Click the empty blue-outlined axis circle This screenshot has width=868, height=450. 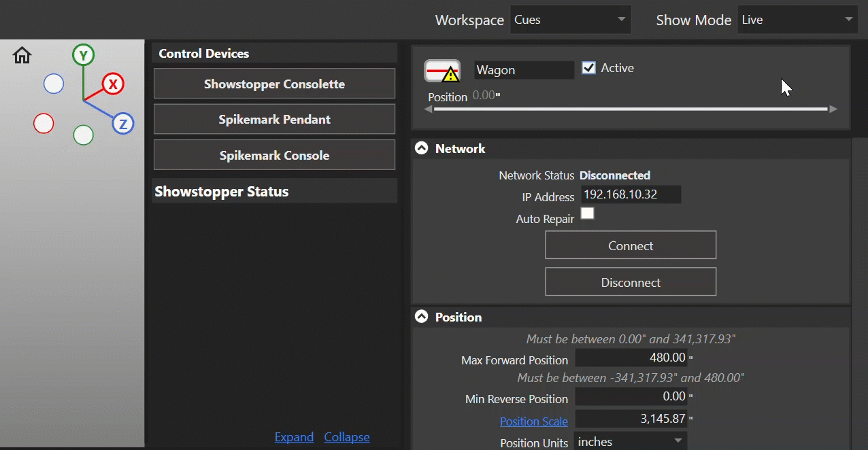[54, 84]
